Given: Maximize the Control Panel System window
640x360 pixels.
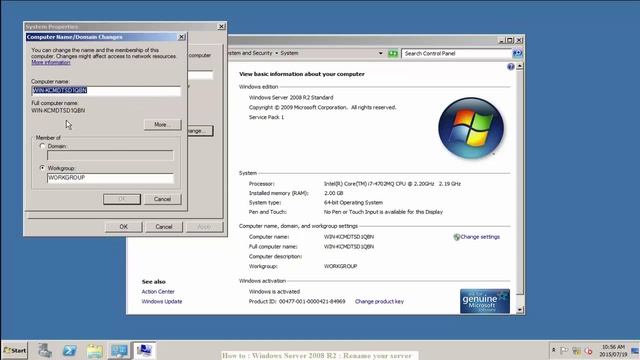Looking at the screenshot, I should click(510, 40).
